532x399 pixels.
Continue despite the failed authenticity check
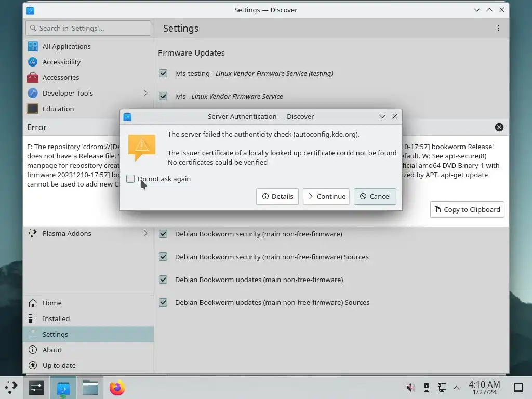[326, 196]
